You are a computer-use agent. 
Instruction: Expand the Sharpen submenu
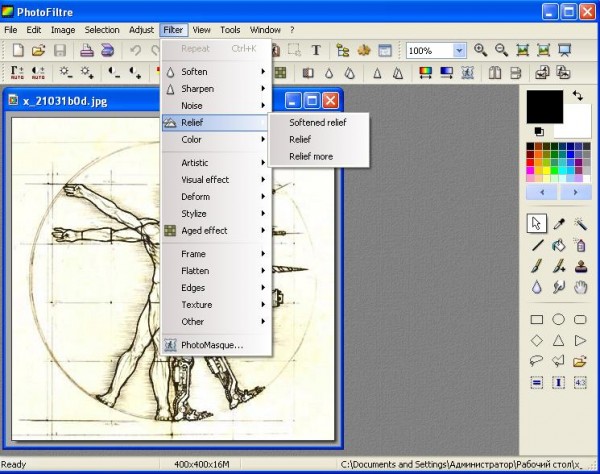coord(216,89)
